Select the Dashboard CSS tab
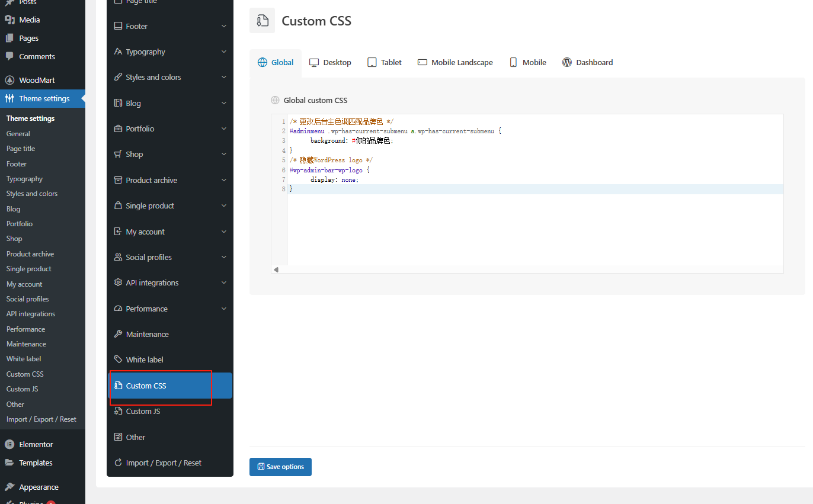This screenshot has width=813, height=504. coord(587,62)
